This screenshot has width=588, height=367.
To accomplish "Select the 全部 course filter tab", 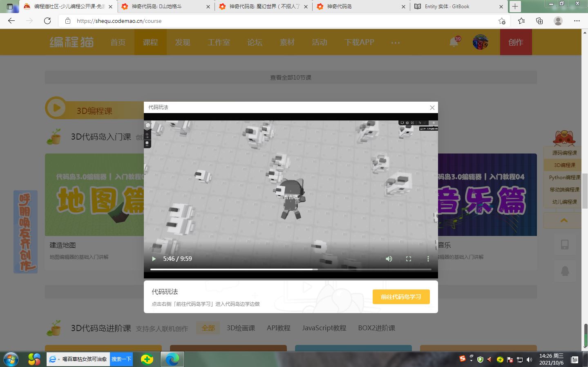I will (208, 328).
